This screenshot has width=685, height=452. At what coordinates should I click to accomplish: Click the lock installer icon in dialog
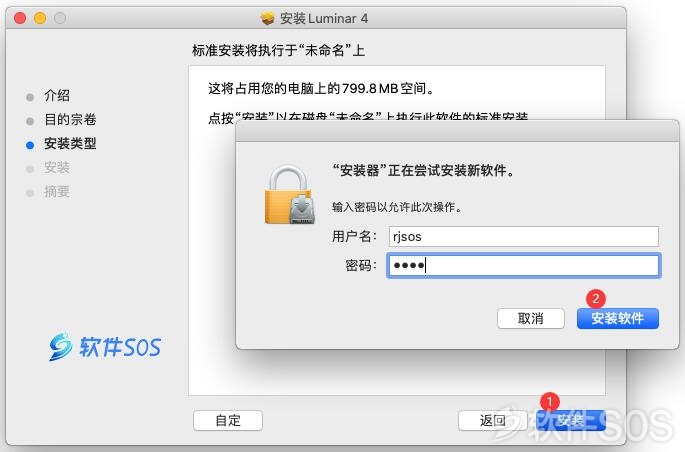point(290,195)
